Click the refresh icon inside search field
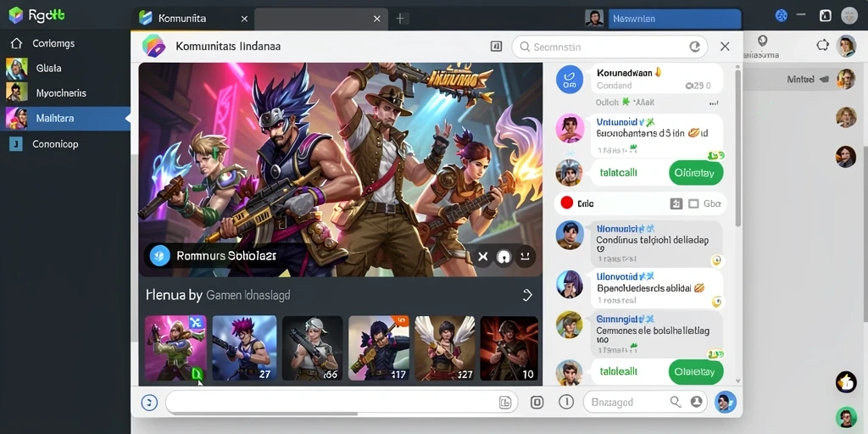Viewport: 868px width, 434px height. 694,47
